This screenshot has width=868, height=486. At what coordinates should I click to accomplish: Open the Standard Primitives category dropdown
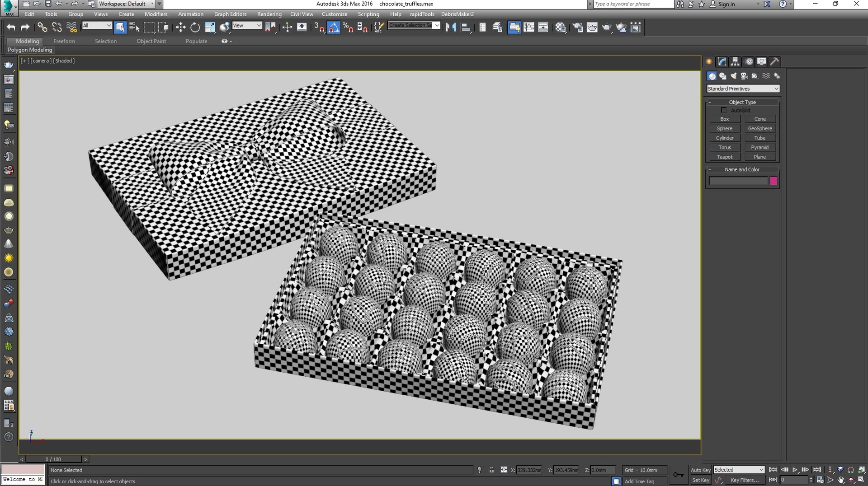743,89
